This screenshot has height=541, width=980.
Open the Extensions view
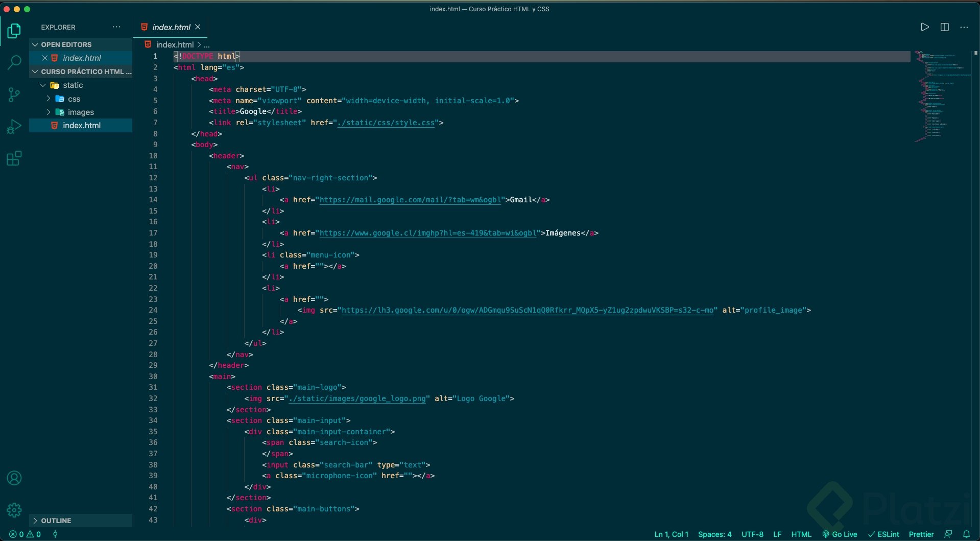tap(14, 158)
